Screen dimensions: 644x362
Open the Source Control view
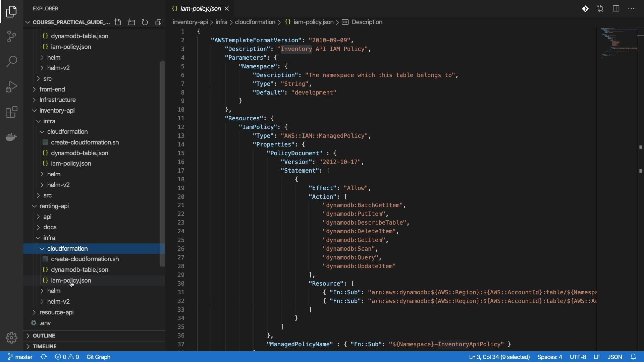(11, 36)
